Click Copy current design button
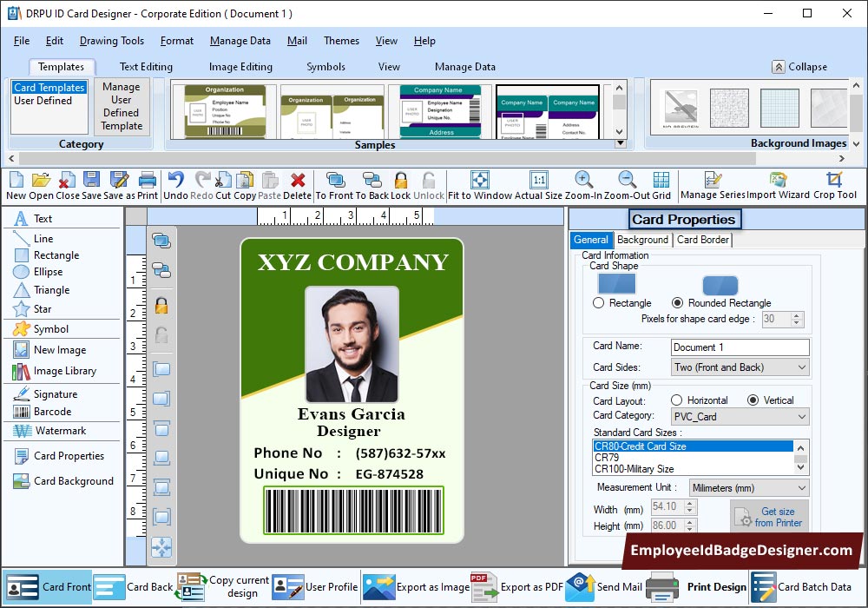This screenshot has width=868, height=608. (x=223, y=587)
